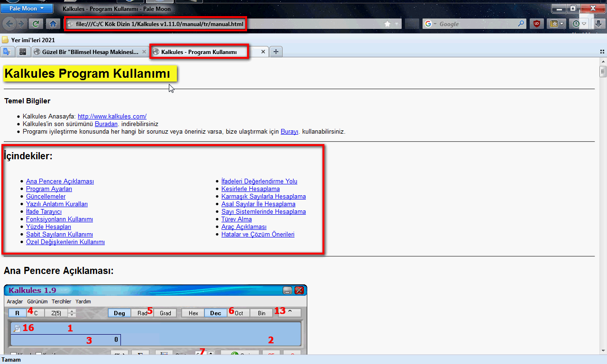Expand the history button dropdown arrow
Viewport: 607px width, 364px height.
point(584,24)
